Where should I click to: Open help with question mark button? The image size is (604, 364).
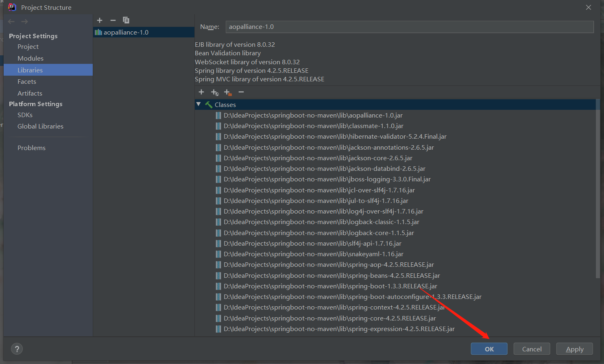(x=17, y=349)
